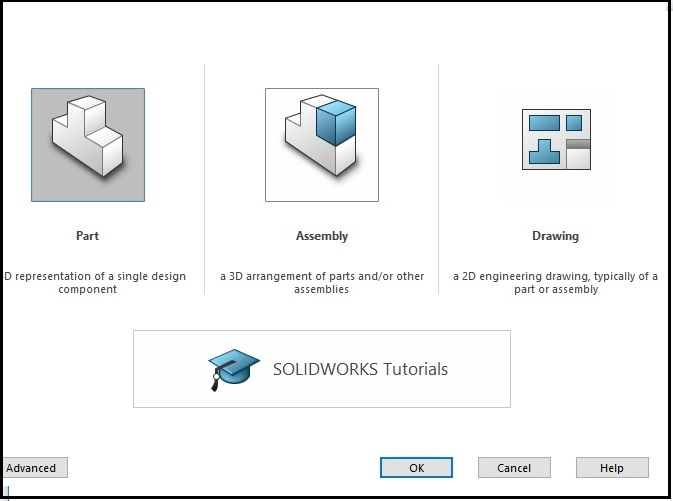Select the Assembly document icon
The width and height of the screenshot is (673, 501).
click(x=322, y=145)
